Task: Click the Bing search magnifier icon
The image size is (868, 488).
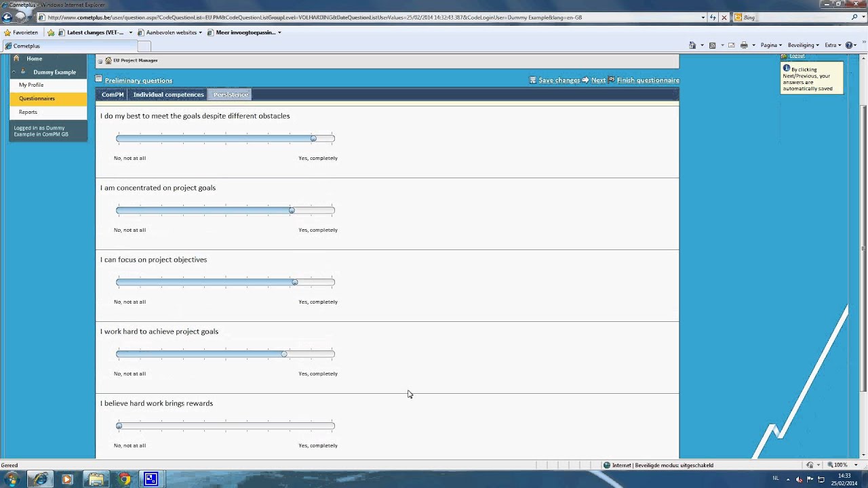Action: 854,18
